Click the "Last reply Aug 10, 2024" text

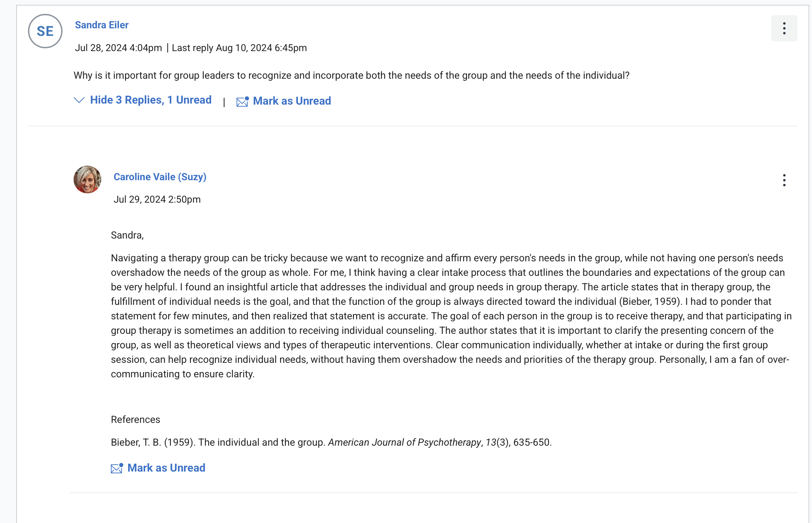tap(239, 48)
